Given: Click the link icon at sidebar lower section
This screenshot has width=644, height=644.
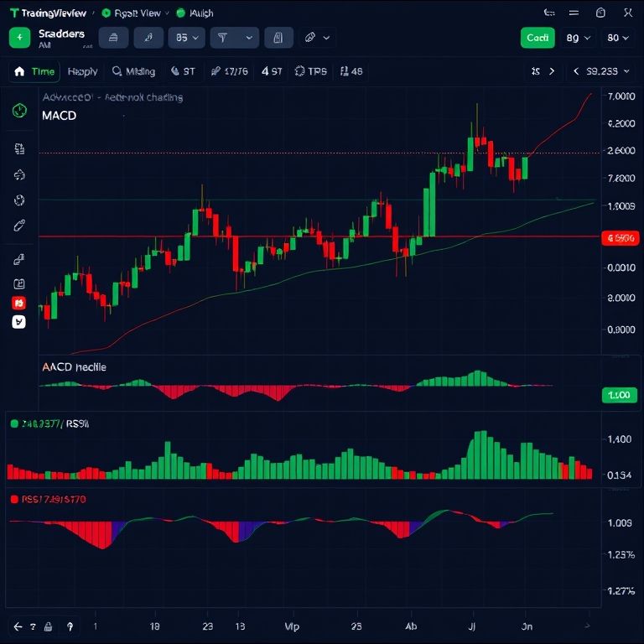Looking at the screenshot, I should point(19,261).
